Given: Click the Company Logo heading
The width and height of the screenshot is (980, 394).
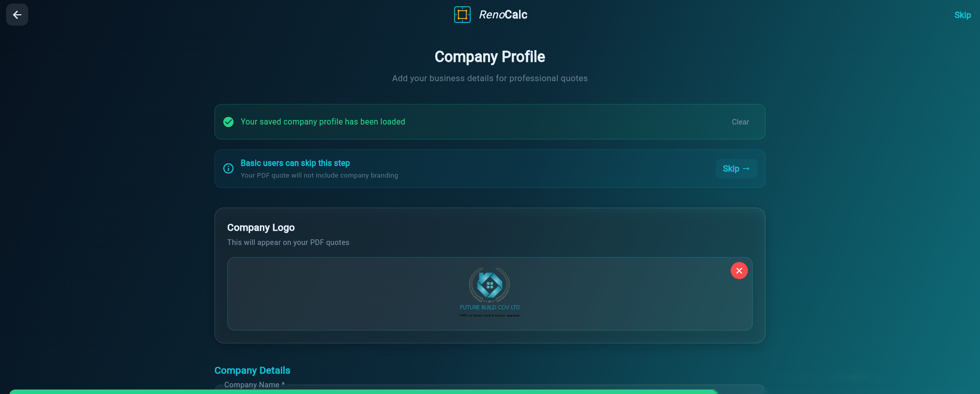Looking at the screenshot, I should click(261, 228).
